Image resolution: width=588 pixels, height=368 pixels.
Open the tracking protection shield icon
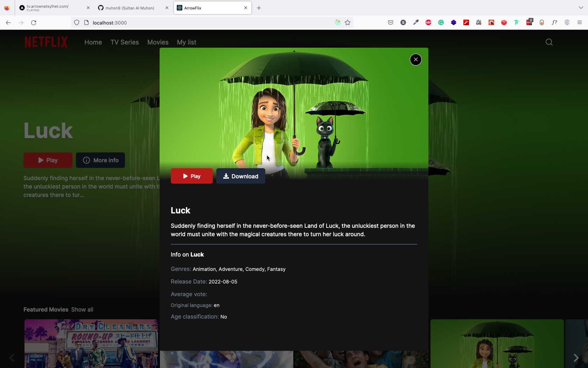point(77,22)
